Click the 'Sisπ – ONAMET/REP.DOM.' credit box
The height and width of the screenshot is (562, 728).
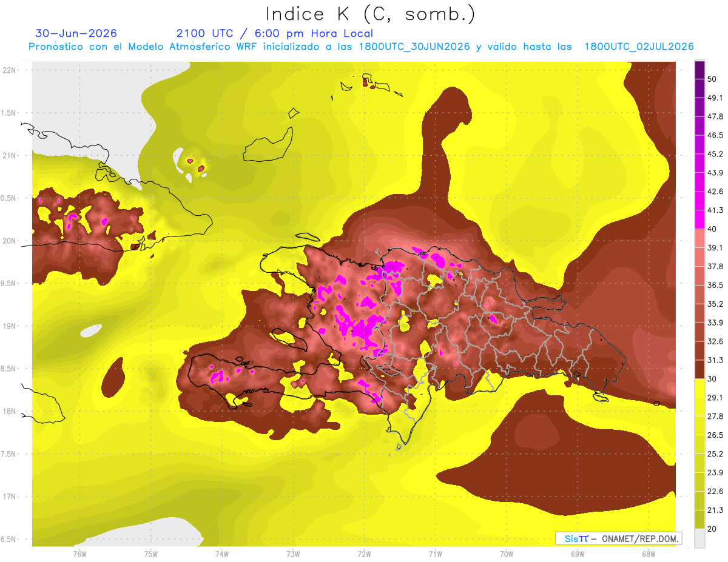point(618,538)
